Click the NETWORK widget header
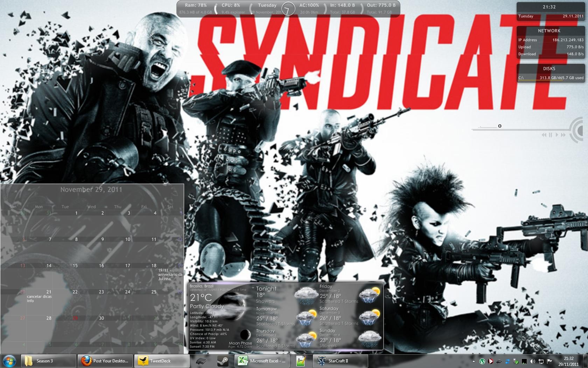Screen dimensions: 588x368 [x=549, y=31]
